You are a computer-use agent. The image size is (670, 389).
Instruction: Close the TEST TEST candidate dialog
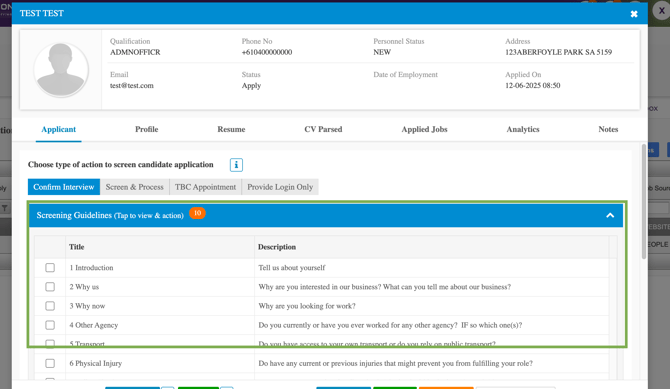pos(634,14)
